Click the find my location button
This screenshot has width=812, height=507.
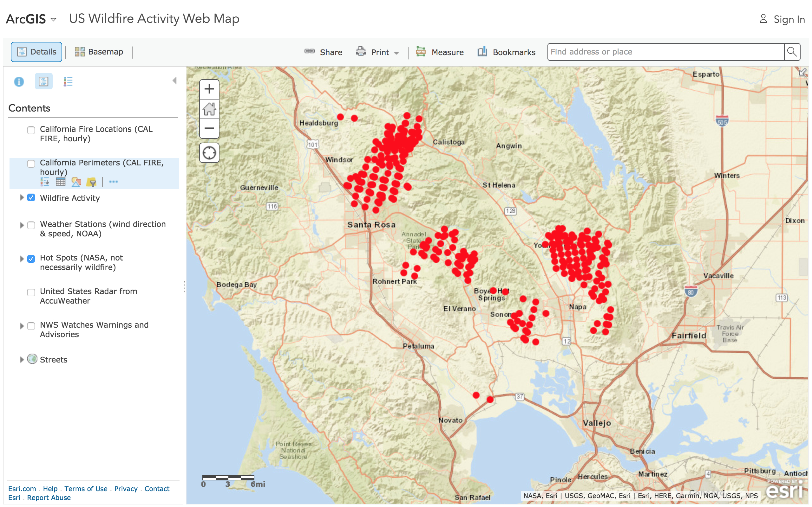209,153
